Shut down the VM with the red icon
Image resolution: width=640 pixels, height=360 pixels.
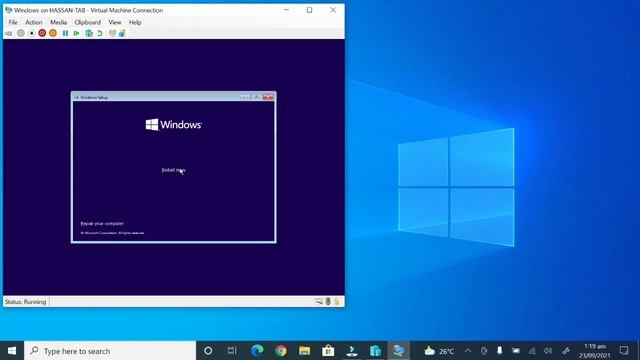click(x=42, y=33)
